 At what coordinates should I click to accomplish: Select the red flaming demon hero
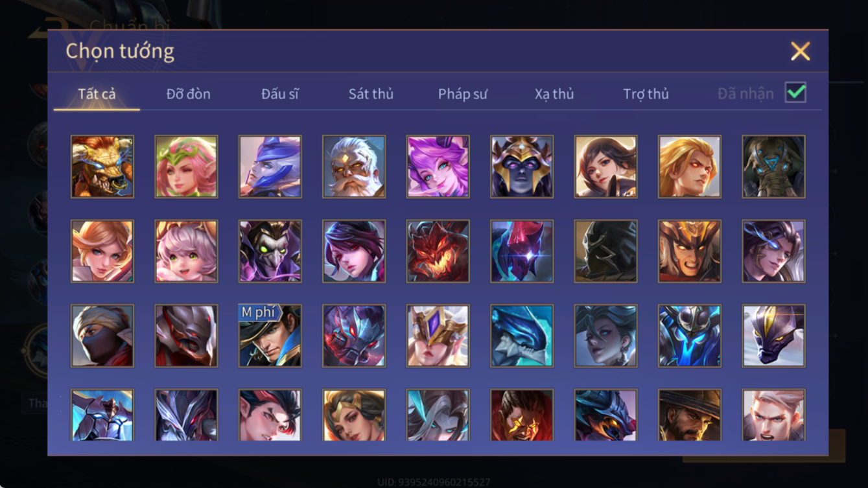(x=438, y=251)
